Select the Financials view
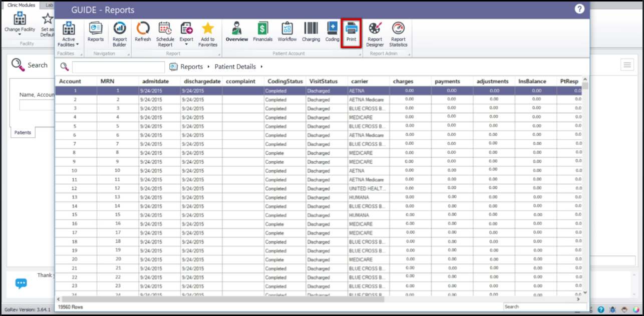Image resolution: width=644 pixels, height=316 pixels. coord(263,32)
